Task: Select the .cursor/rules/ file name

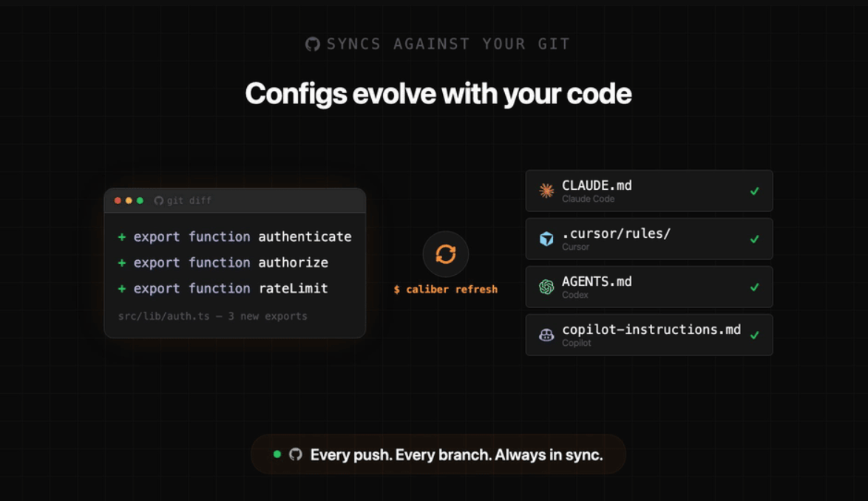Action: point(616,234)
